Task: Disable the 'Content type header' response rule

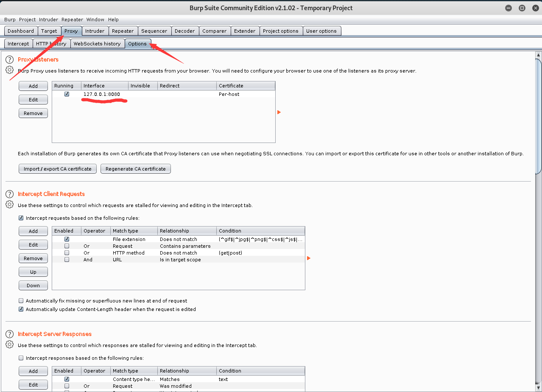Action: pyautogui.click(x=67, y=379)
